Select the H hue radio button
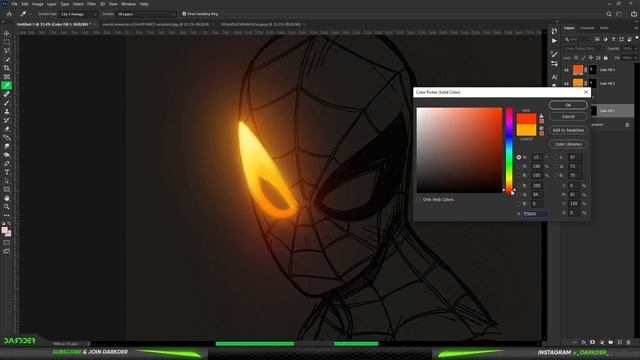Viewport: 640px width, 360px height. point(519,157)
